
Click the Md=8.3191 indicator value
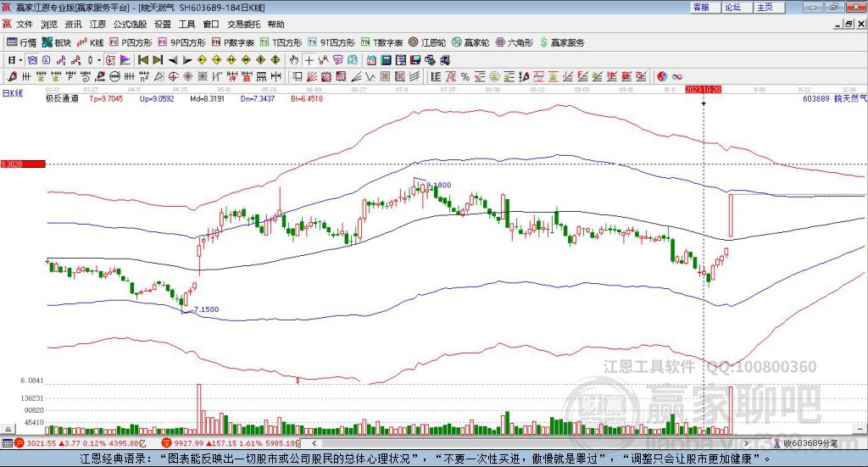pos(207,98)
